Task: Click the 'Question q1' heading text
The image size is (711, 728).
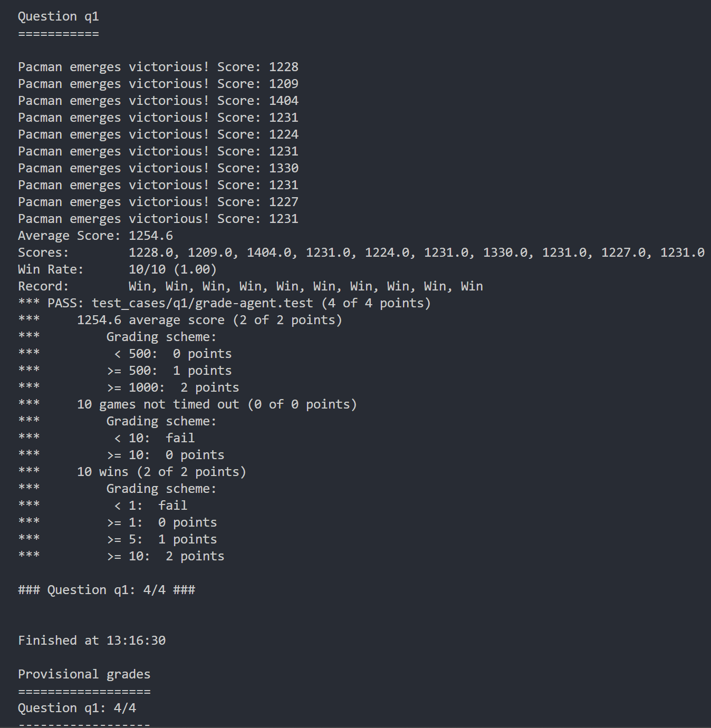Action: tap(59, 16)
